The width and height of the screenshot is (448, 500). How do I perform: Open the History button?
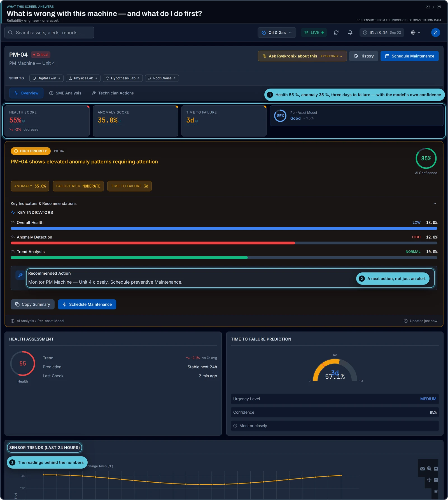pos(363,56)
